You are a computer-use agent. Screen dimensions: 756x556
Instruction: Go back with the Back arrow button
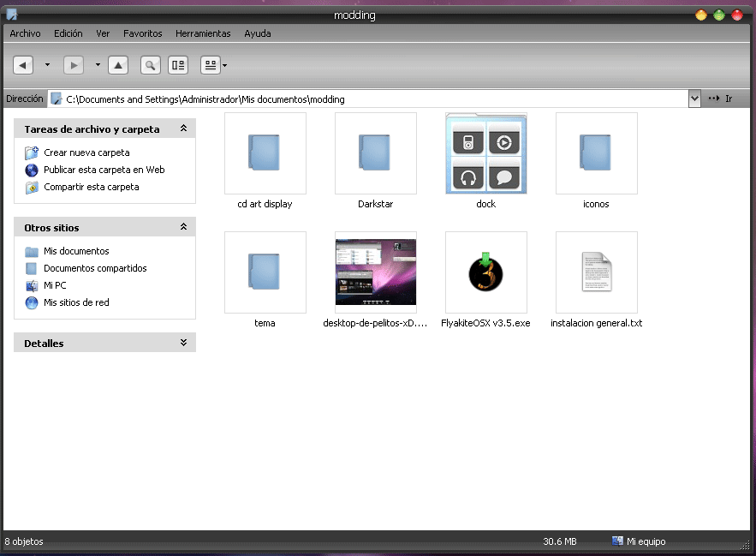(22, 65)
